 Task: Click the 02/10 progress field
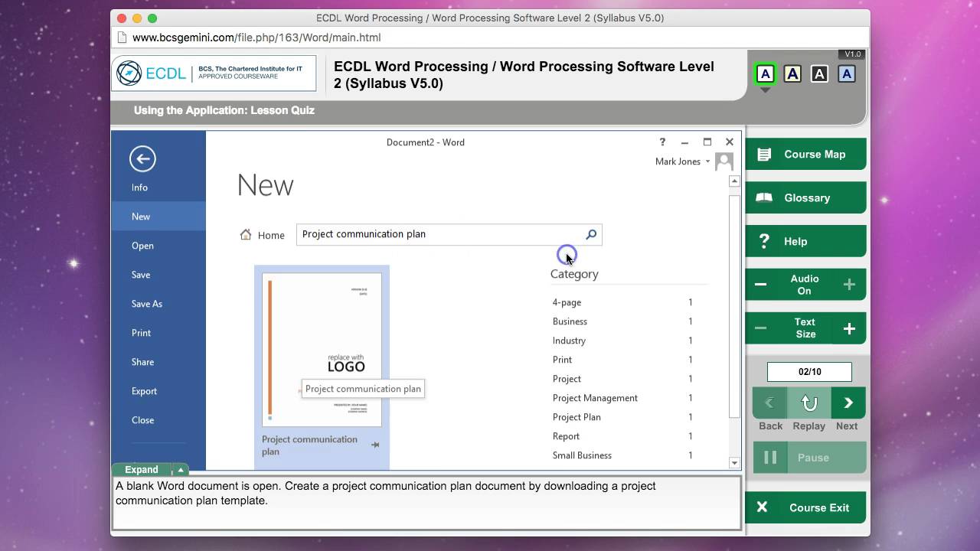809,372
